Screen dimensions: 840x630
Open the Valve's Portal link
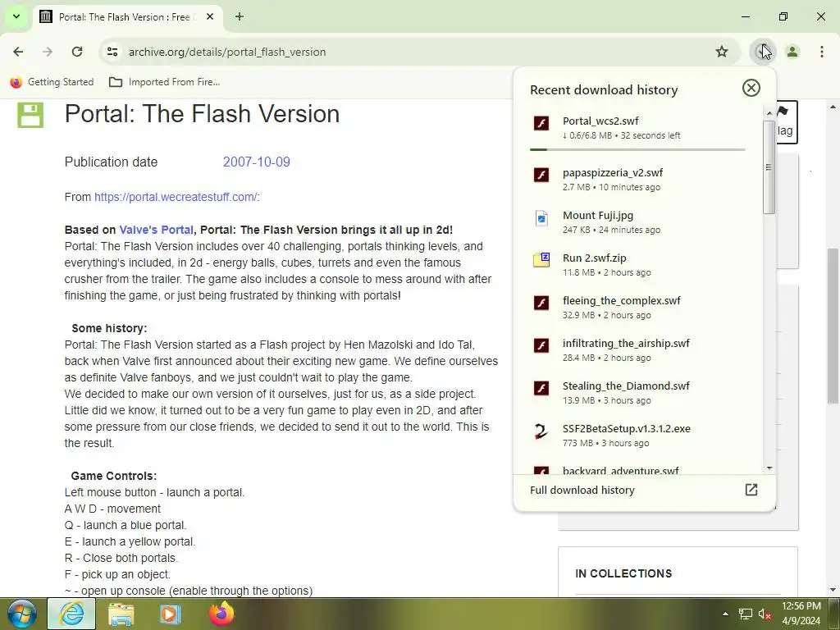(x=156, y=230)
